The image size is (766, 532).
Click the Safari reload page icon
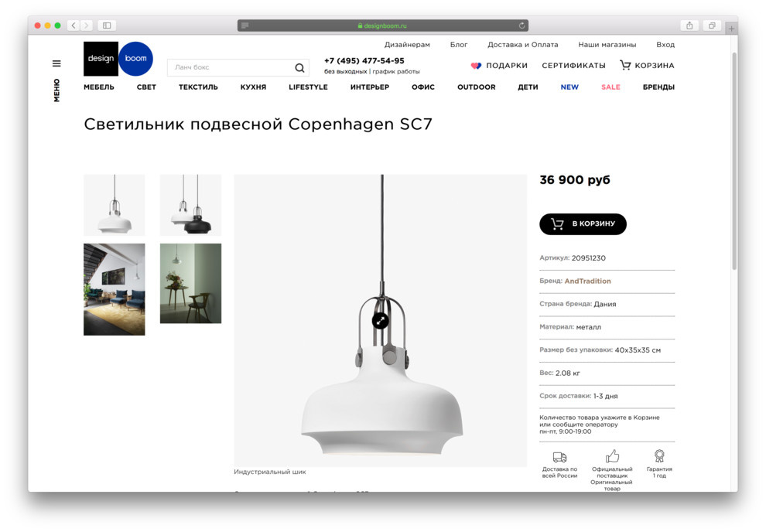[521, 26]
